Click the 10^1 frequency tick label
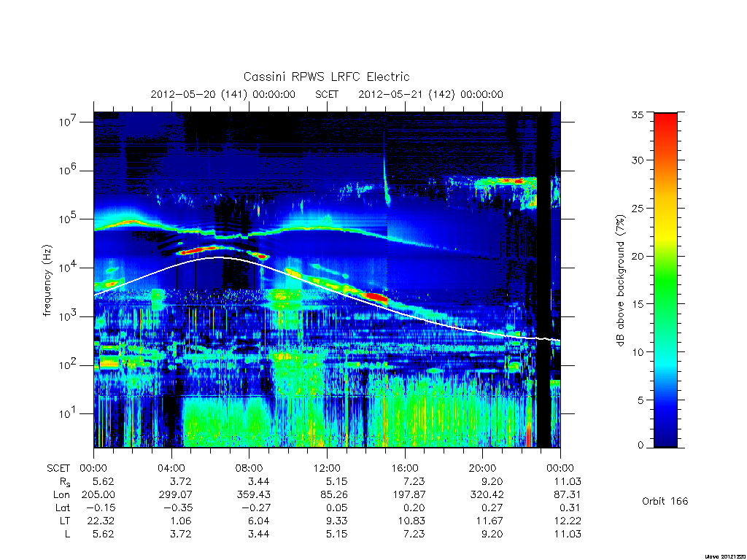 68,413
